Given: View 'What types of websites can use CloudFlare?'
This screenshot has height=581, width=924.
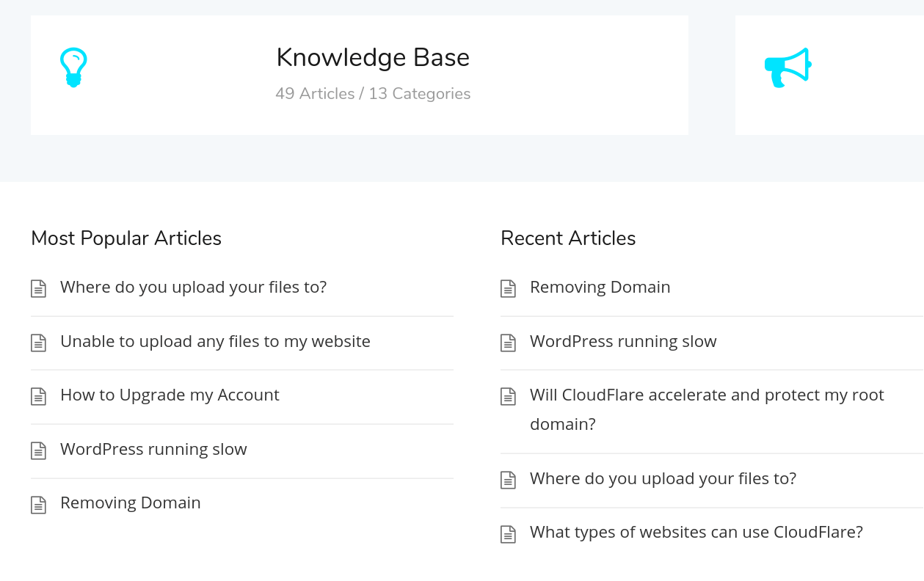Looking at the screenshot, I should coord(696,532).
